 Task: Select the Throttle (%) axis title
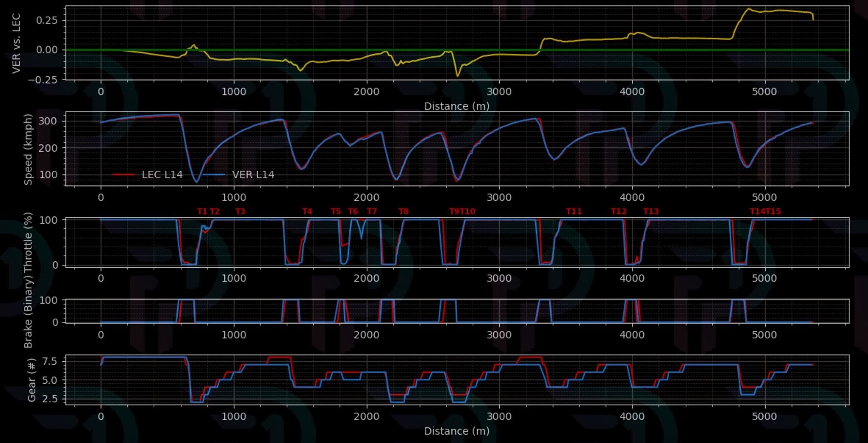pos(28,242)
